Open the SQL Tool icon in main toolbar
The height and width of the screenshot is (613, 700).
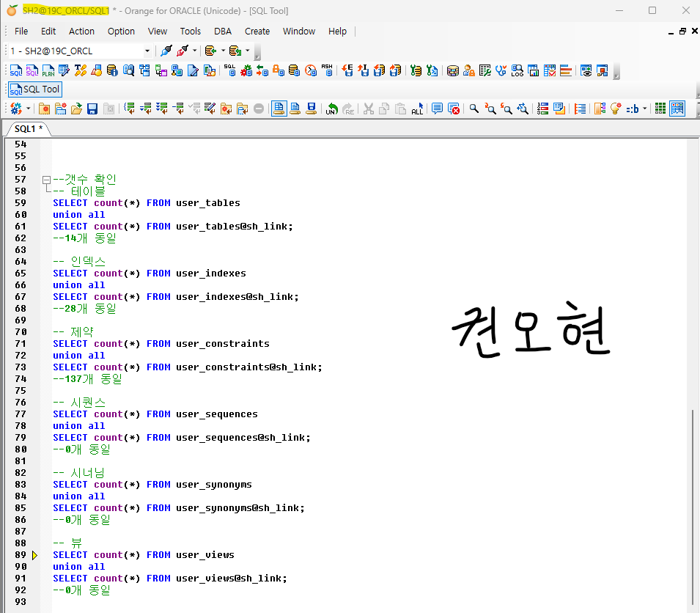(x=15, y=70)
